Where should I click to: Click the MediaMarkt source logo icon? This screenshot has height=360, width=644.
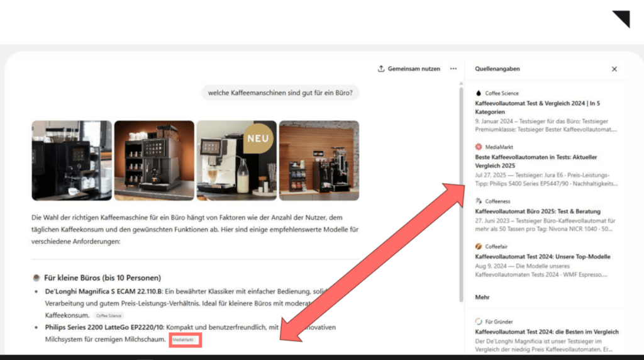(479, 147)
